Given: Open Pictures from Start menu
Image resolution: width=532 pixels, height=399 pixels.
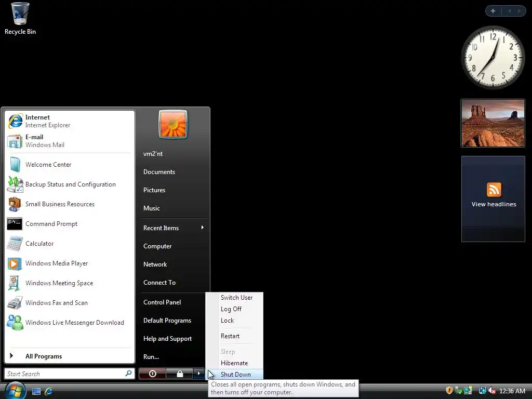Looking at the screenshot, I should click(x=173, y=190).
